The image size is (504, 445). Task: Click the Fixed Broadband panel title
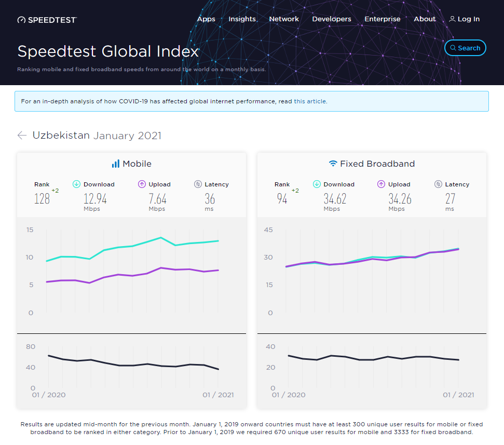coord(377,164)
